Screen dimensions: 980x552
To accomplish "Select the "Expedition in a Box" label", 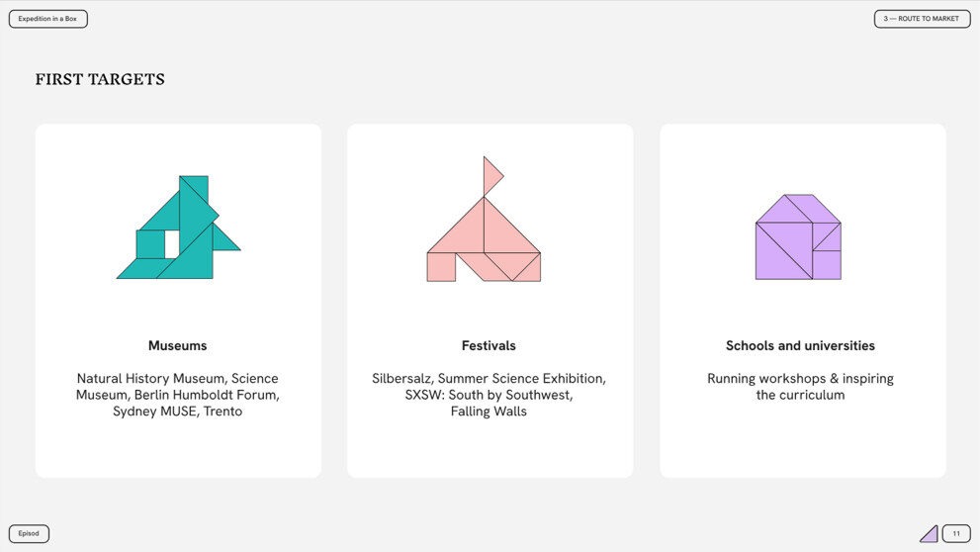I will (47, 19).
